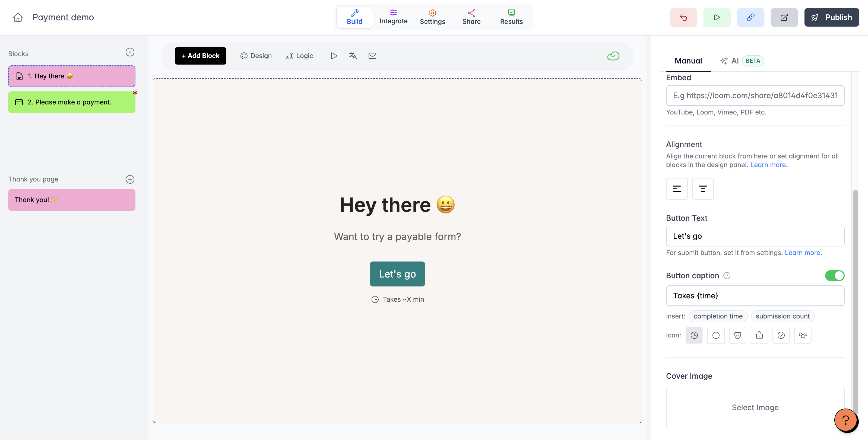Add a new Thank you page with plus icon
The width and height of the screenshot is (868, 440).
[x=130, y=179]
